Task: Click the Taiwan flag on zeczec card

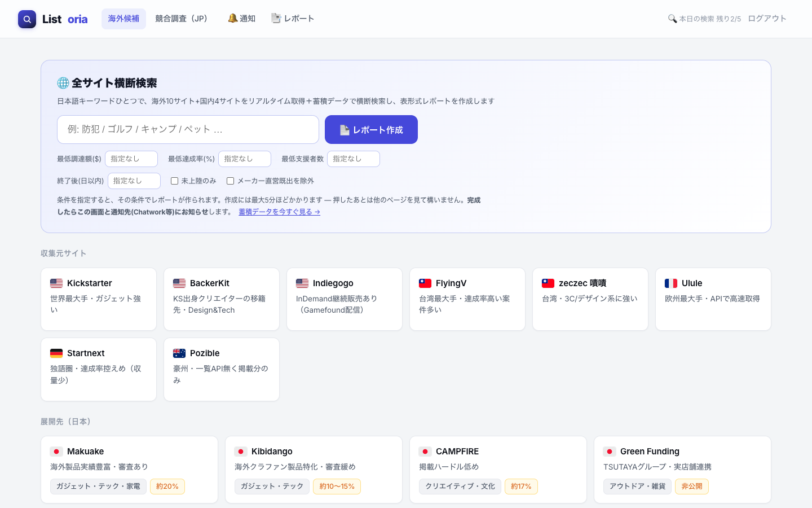Action: [x=548, y=283]
